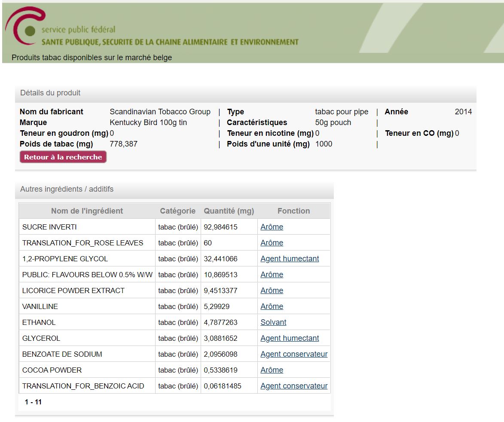Click quantity value 2,0956098
The height and width of the screenshot is (422, 504).
[220, 354]
